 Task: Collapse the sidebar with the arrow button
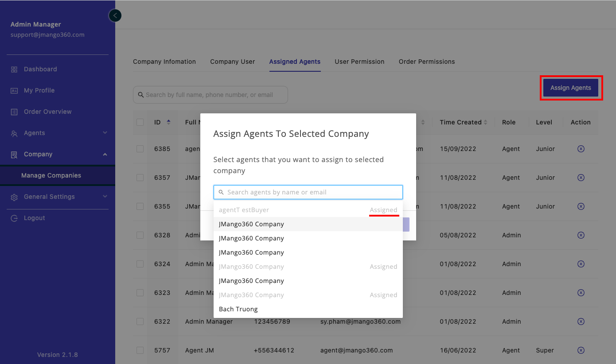[115, 16]
